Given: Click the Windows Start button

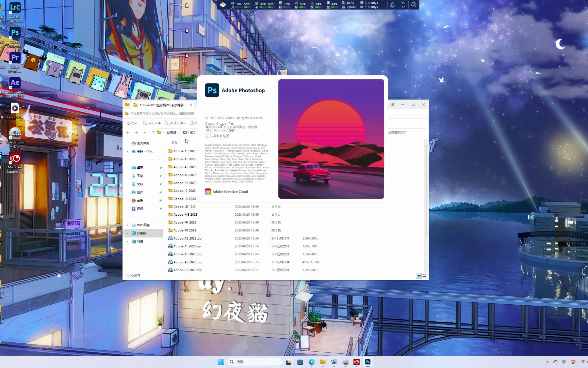Looking at the screenshot, I should [x=220, y=362].
